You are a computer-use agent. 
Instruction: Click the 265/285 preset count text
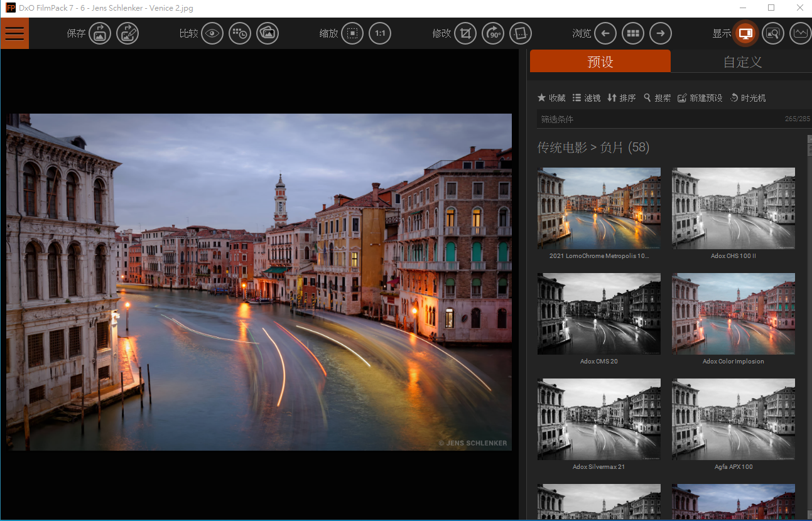[x=798, y=119]
